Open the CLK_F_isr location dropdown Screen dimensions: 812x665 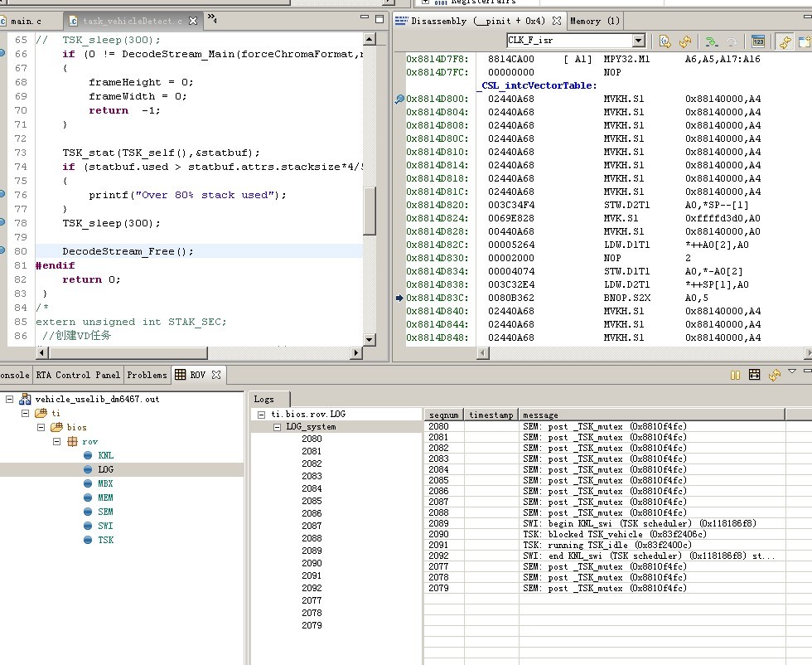639,41
